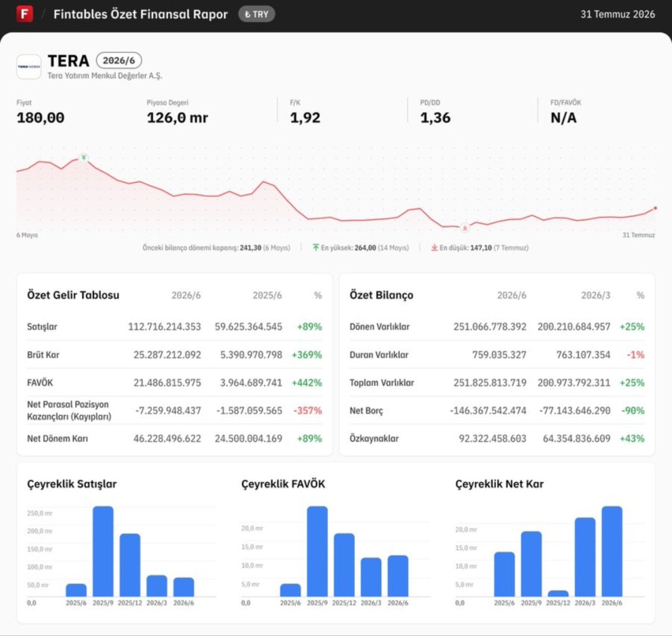
Task: Click the red end-point dot on price chart
Action: [x=655, y=208]
